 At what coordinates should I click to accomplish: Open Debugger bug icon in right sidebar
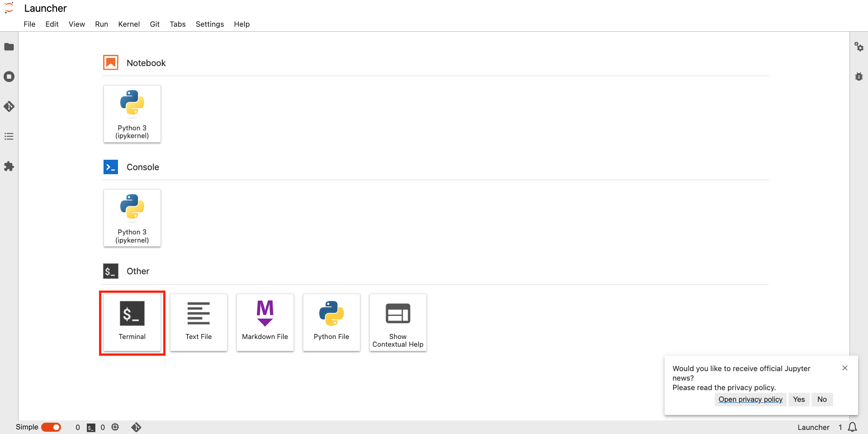click(859, 76)
